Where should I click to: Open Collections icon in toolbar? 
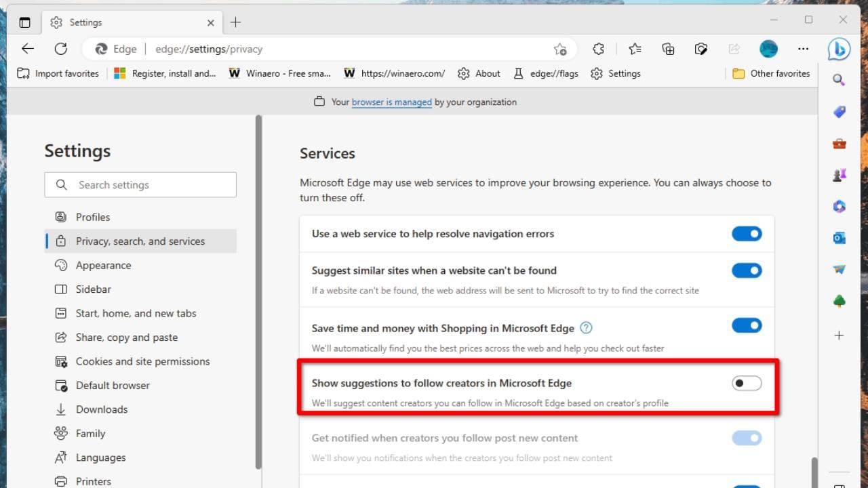668,49
